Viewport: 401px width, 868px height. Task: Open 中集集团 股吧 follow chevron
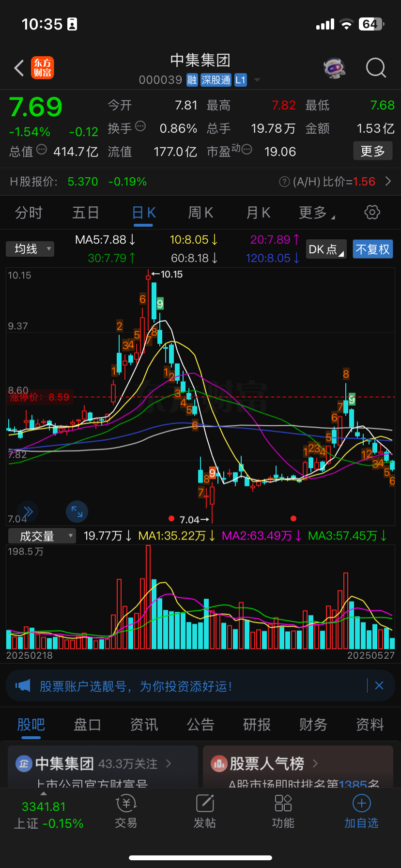click(x=169, y=763)
